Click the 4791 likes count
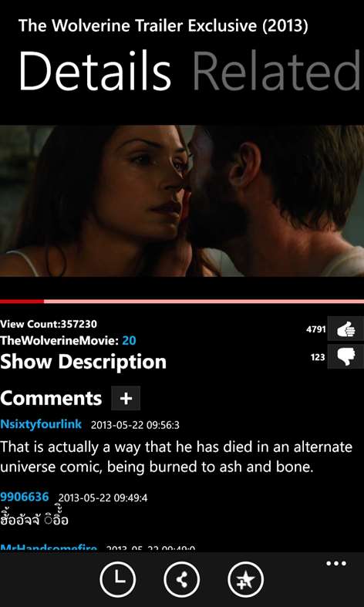The width and height of the screenshot is (364, 607). (315, 329)
